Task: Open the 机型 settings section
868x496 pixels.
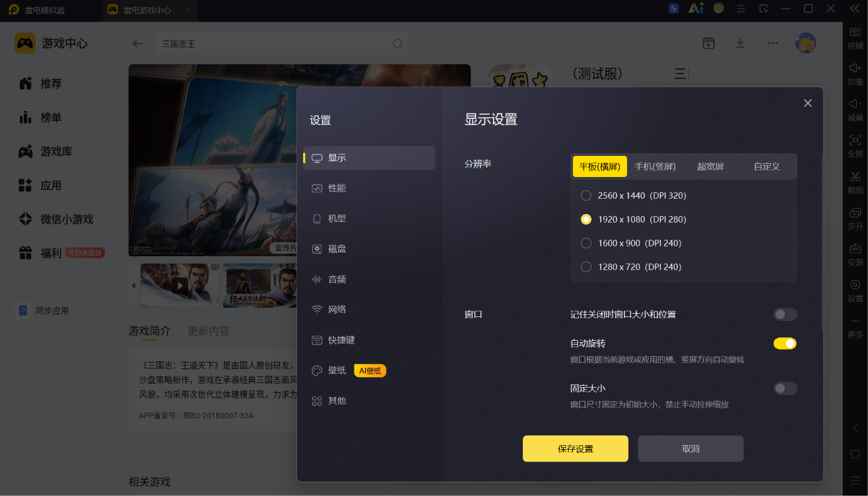Action: tap(369, 219)
